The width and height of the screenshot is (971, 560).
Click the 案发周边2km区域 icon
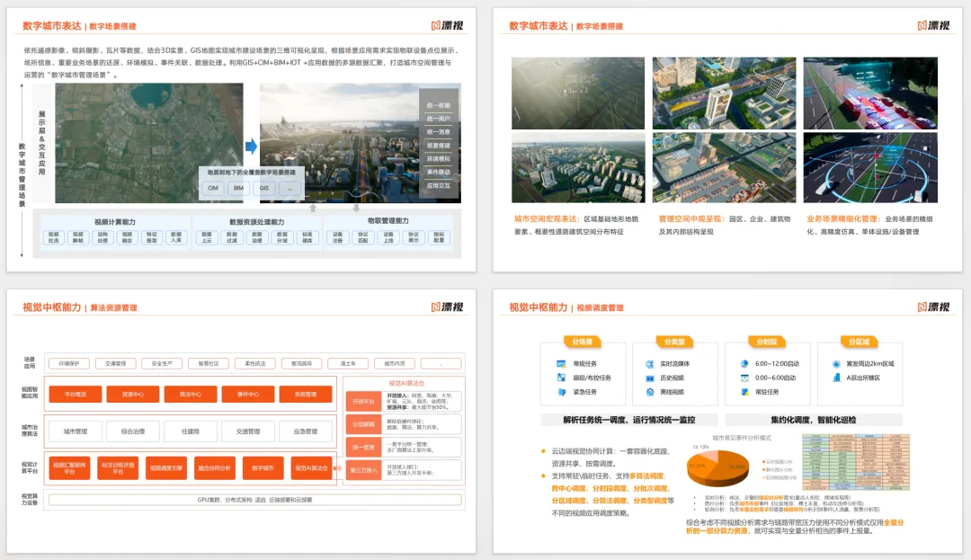pyautogui.click(x=836, y=364)
